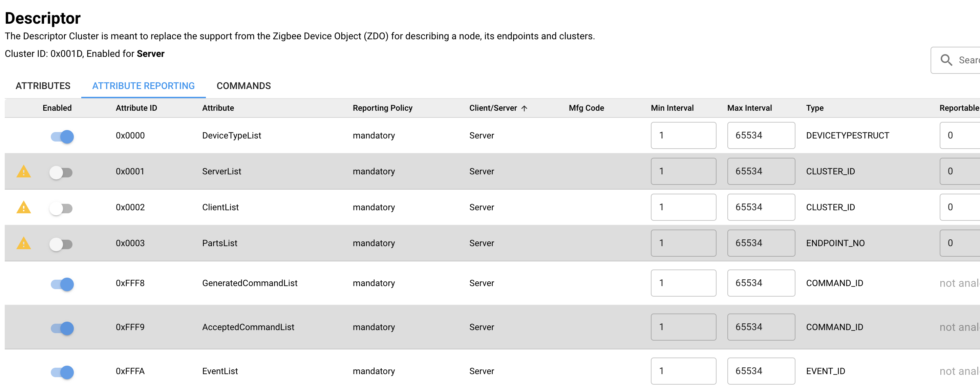Click Max Interval field for AcceptedCommandList
This screenshot has height=388, width=980.
[x=761, y=327]
